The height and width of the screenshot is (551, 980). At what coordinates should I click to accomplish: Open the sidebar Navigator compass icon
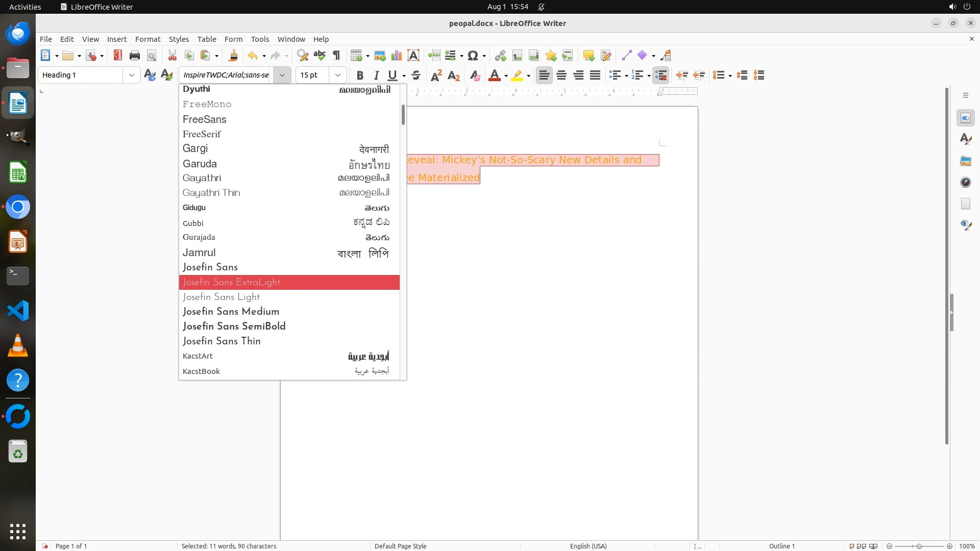pyautogui.click(x=965, y=182)
